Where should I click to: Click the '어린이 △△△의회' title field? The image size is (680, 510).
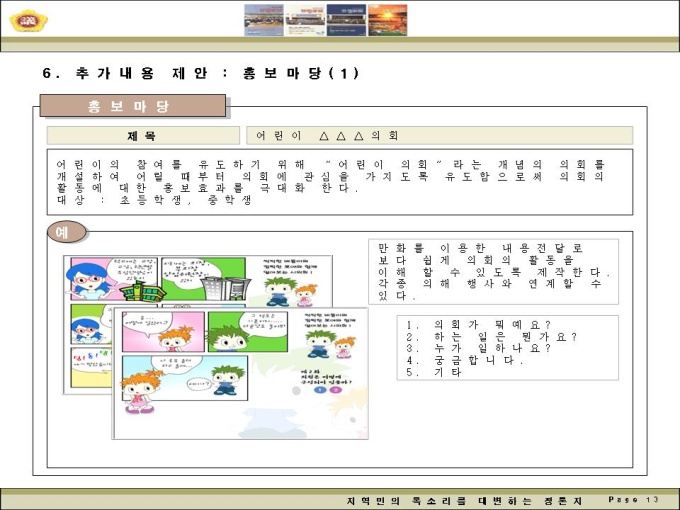(439, 135)
